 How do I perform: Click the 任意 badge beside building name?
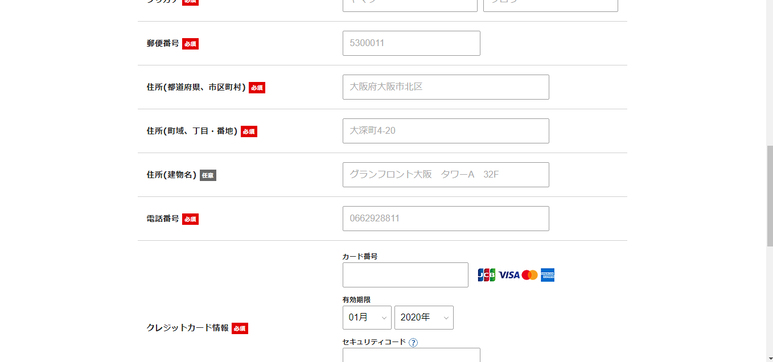(x=208, y=175)
